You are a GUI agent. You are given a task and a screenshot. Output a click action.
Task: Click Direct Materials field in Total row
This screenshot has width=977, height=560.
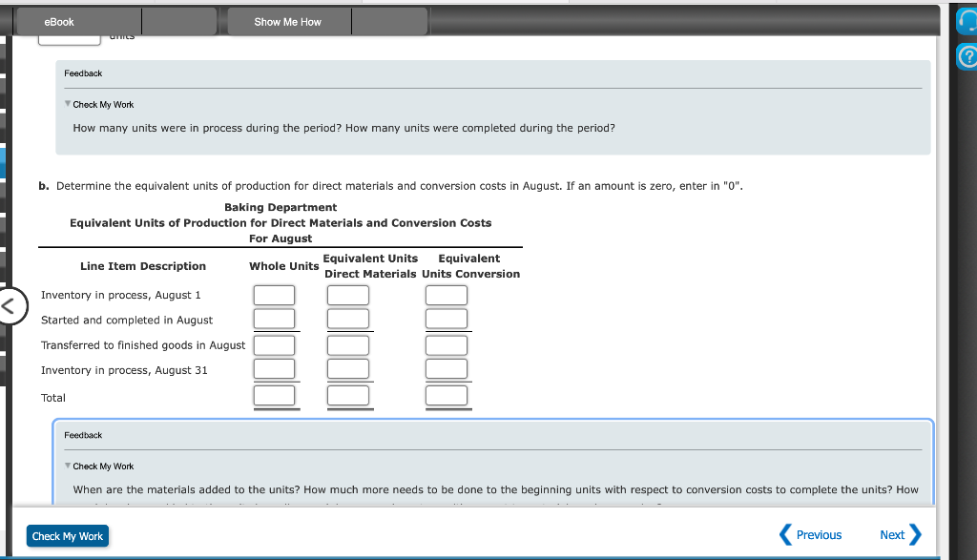[x=348, y=396]
